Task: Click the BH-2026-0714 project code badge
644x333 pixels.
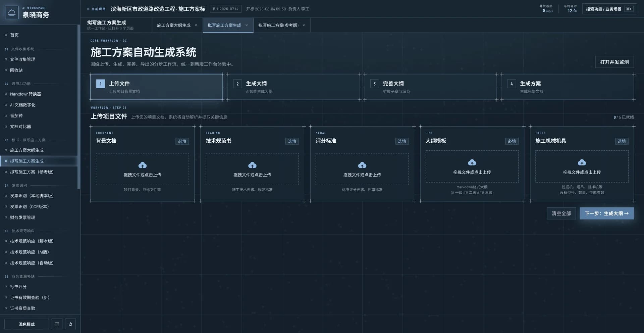Action: (226, 9)
